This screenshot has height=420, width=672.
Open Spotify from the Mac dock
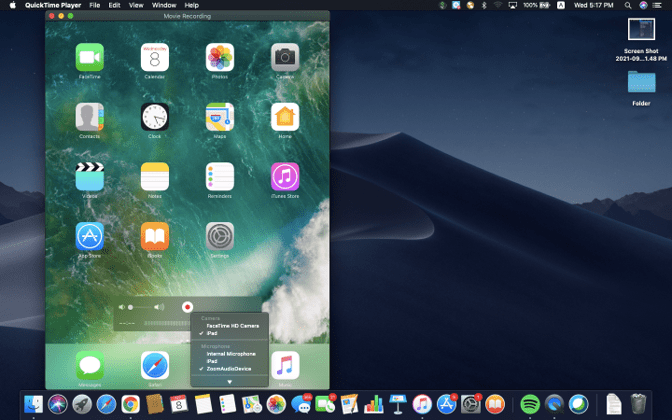point(530,404)
